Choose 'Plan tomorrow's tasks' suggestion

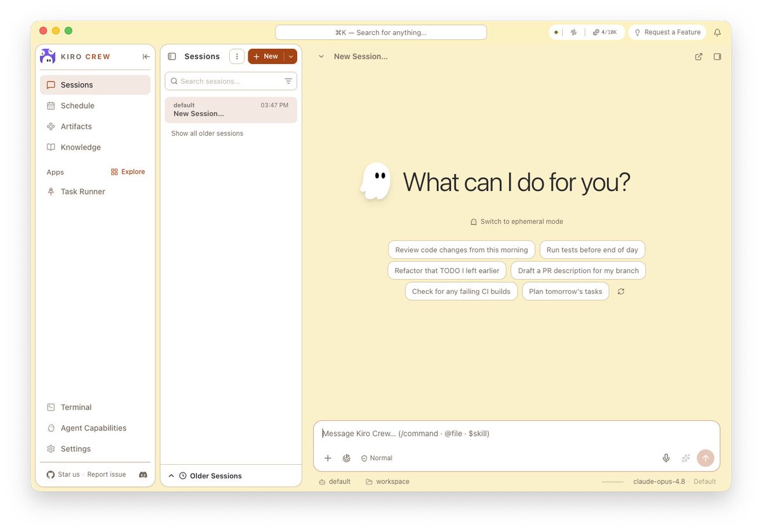[x=566, y=291]
